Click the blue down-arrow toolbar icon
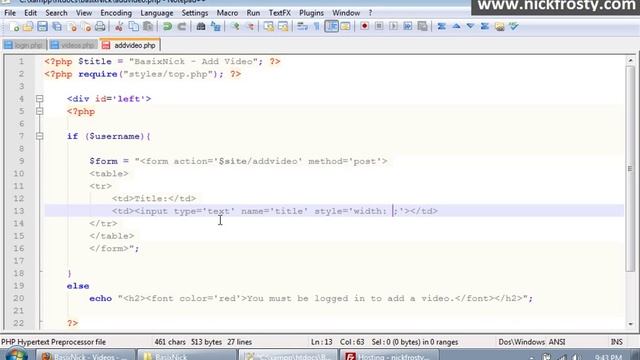The image size is (640, 360). tap(470, 27)
